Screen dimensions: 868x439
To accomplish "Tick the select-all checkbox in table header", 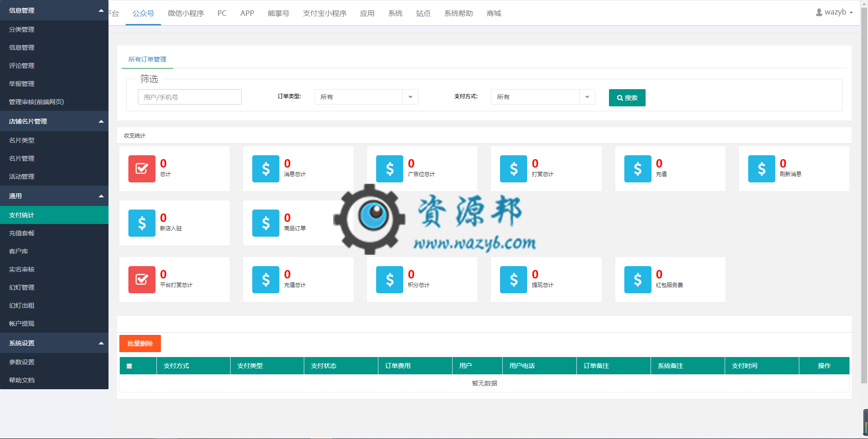I will pos(129,366).
